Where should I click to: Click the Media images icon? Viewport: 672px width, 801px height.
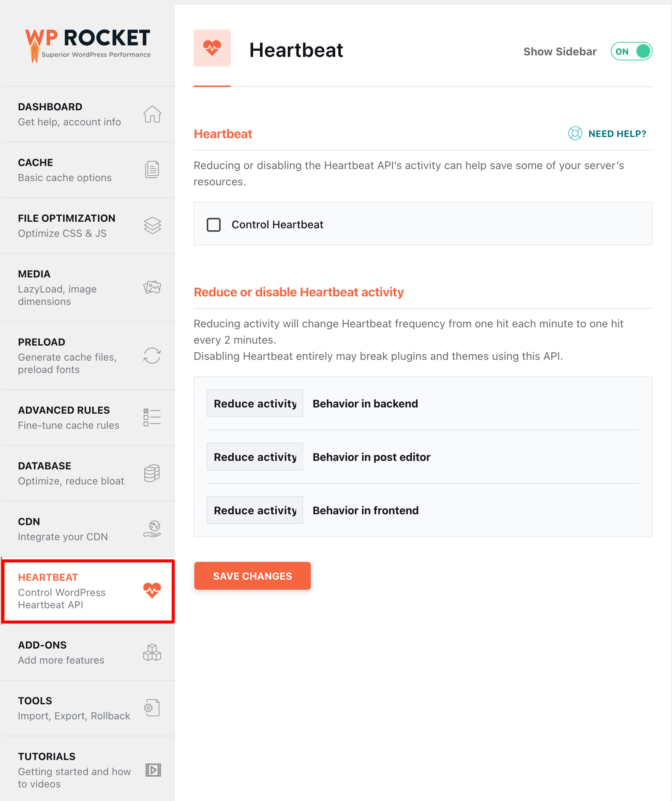point(152,287)
